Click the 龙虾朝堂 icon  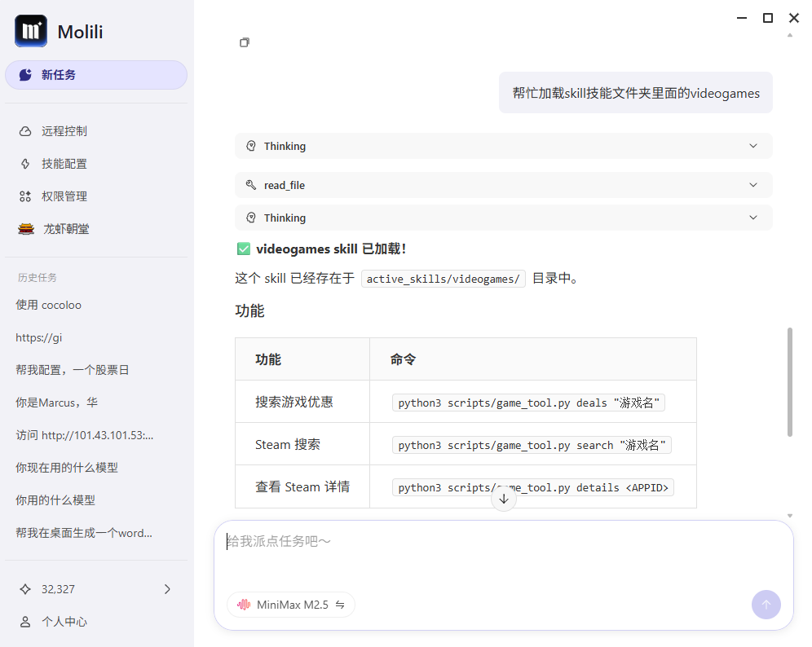[x=26, y=229]
